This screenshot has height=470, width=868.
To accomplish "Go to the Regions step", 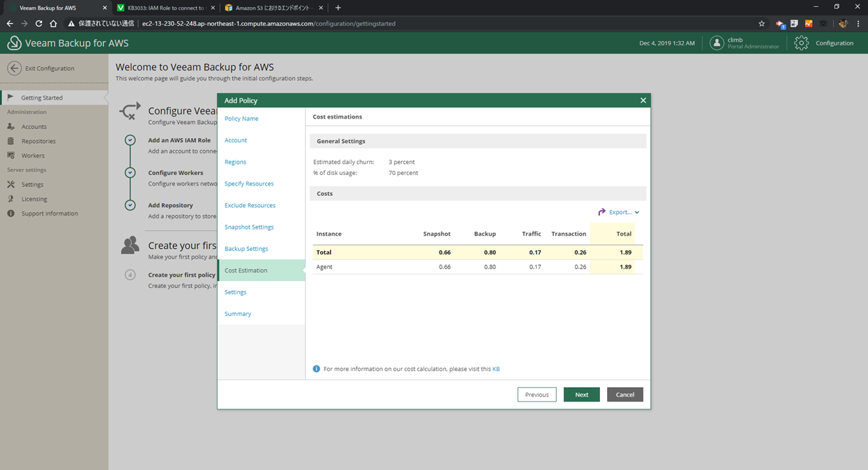I will tap(235, 162).
